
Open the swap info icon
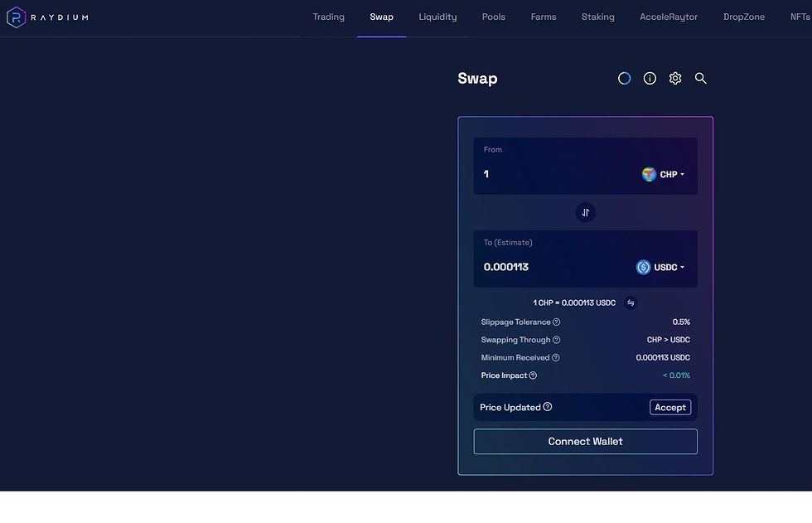pyautogui.click(x=650, y=78)
